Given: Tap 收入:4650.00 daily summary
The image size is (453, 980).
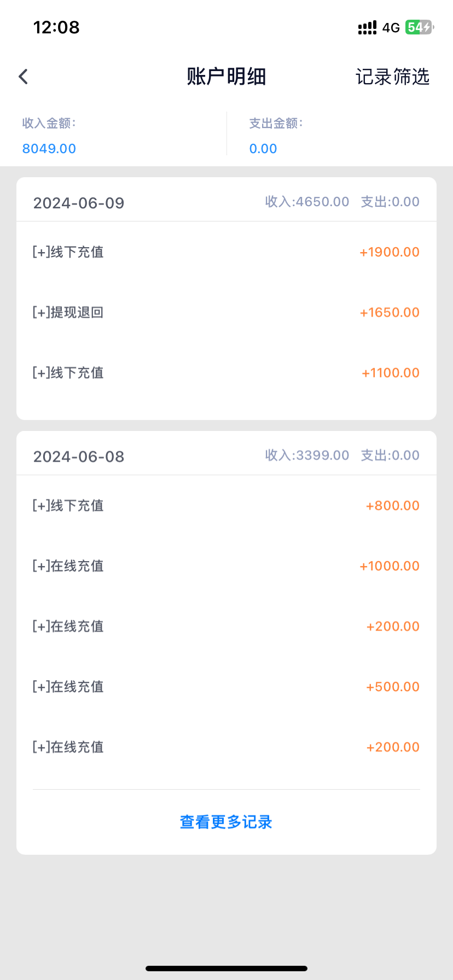Looking at the screenshot, I should point(307,202).
